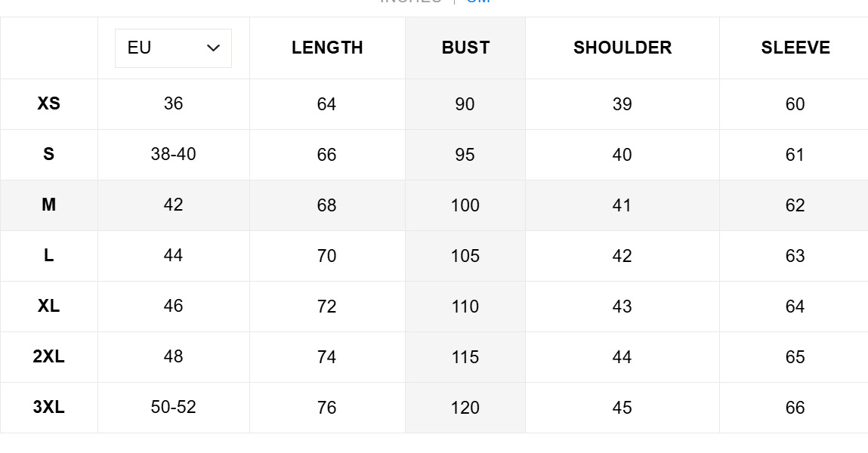Image resolution: width=868 pixels, height=453 pixels.
Task: Switch measurement units to INCHES
Action: [x=411, y=2]
